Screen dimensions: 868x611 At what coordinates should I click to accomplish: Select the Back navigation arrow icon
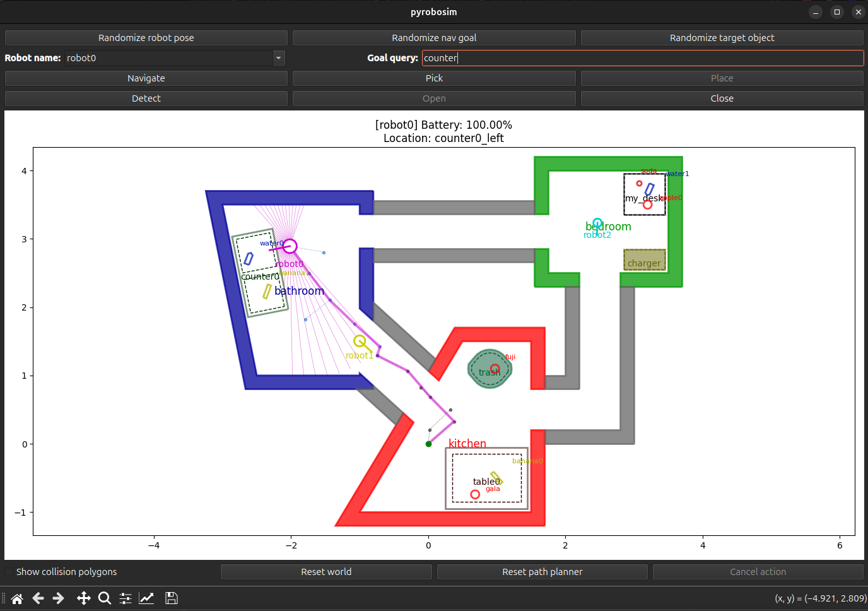[x=38, y=598]
